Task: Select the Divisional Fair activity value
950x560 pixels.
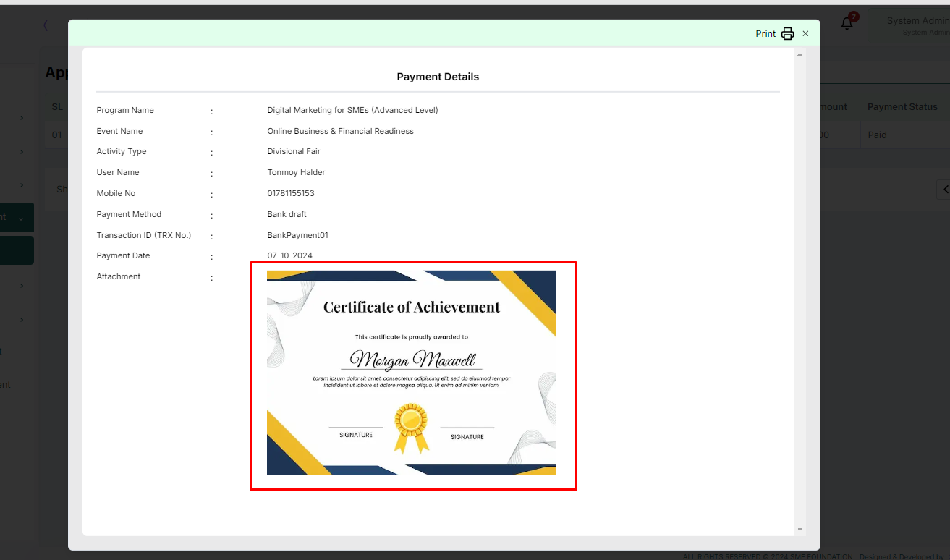Action: [294, 151]
